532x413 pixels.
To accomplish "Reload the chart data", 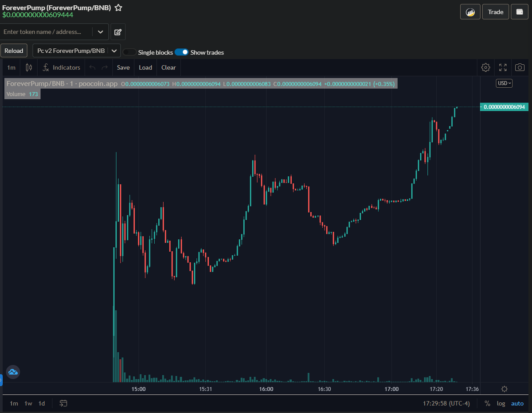I will click(14, 51).
